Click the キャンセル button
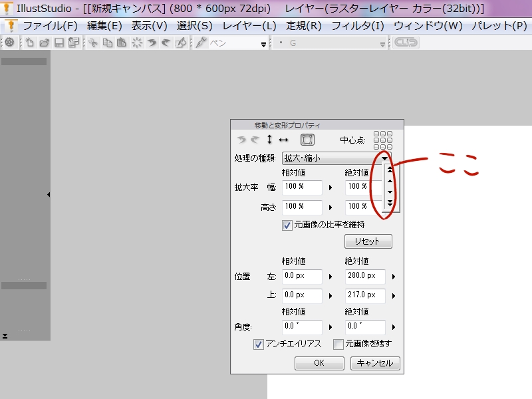The image size is (532, 399). click(x=375, y=363)
